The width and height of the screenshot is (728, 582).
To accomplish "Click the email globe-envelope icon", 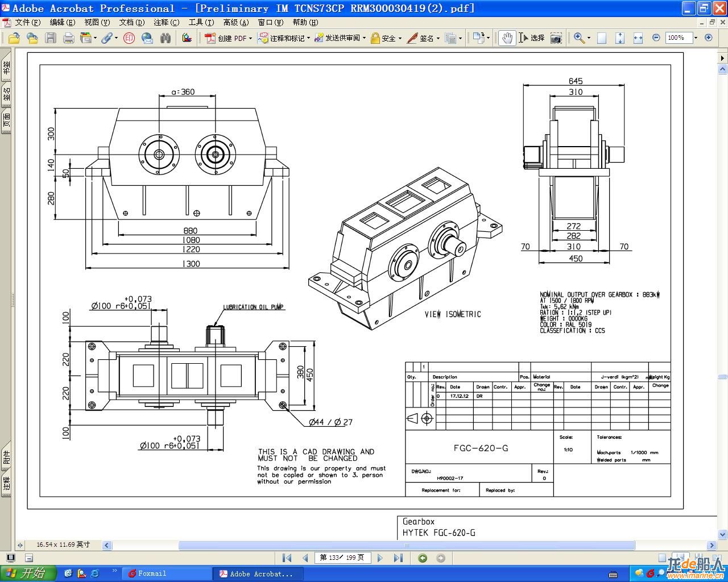I will pos(147,38).
